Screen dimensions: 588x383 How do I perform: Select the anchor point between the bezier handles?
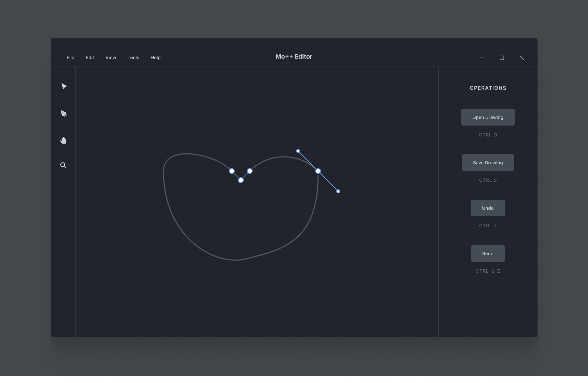(x=318, y=171)
